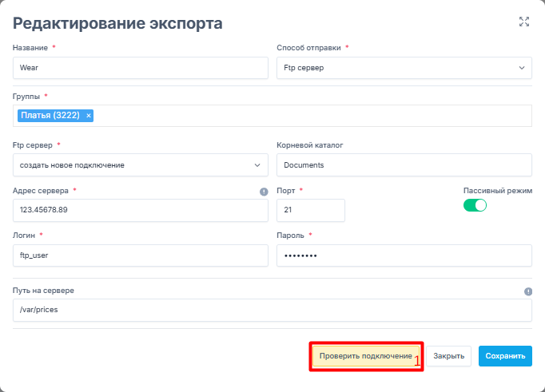The image size is (545, 392).
Task: Click info icon next to Путь на сервере
Action: (x=527, y=291)
